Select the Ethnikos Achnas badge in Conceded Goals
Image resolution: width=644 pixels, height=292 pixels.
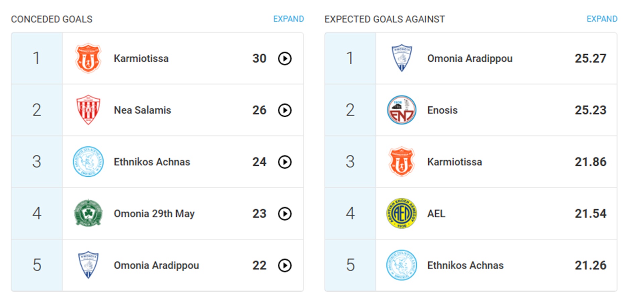pos(88,162)
